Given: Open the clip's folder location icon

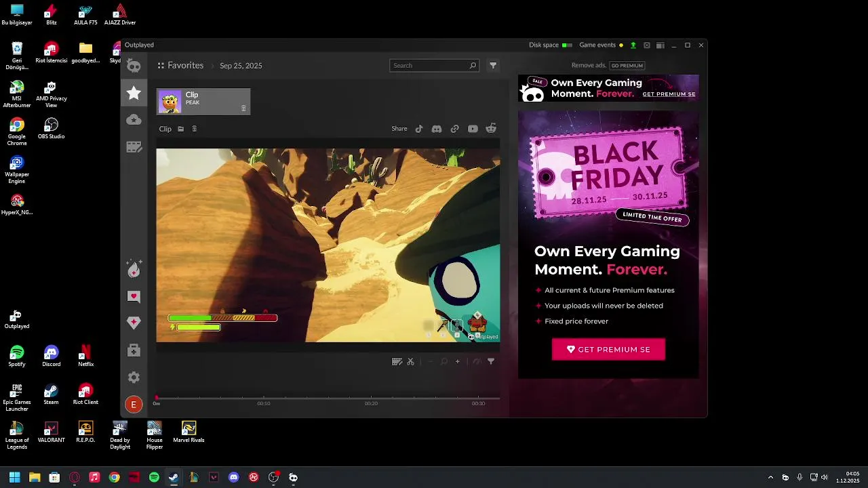Looking at the screenshot, I should (x=180, y=129).
